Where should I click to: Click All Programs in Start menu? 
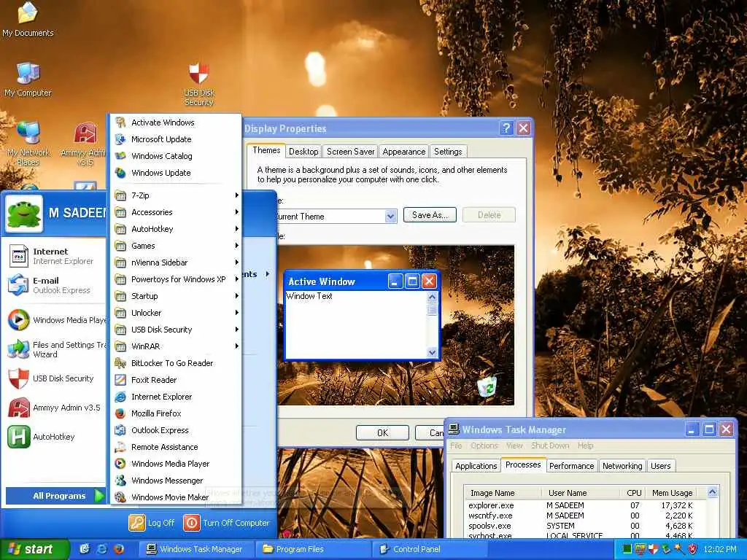point(55,496)
